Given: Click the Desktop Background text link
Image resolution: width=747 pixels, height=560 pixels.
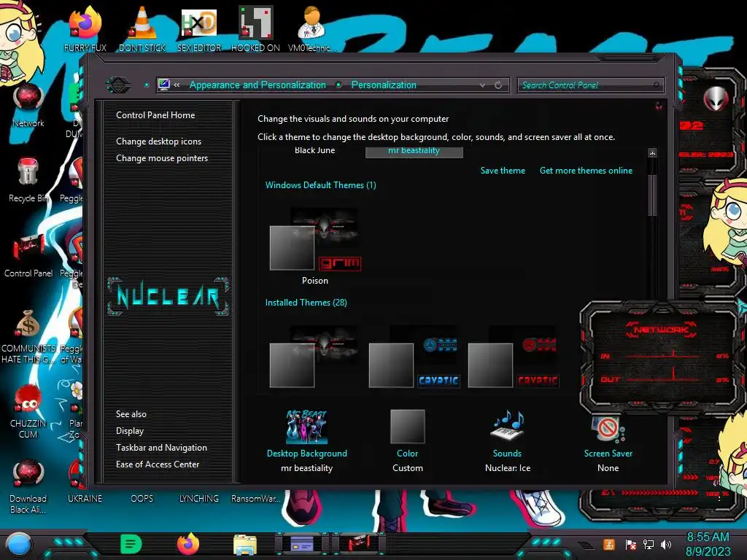Looking at the screenshot, I should click(x=307, y=454).
